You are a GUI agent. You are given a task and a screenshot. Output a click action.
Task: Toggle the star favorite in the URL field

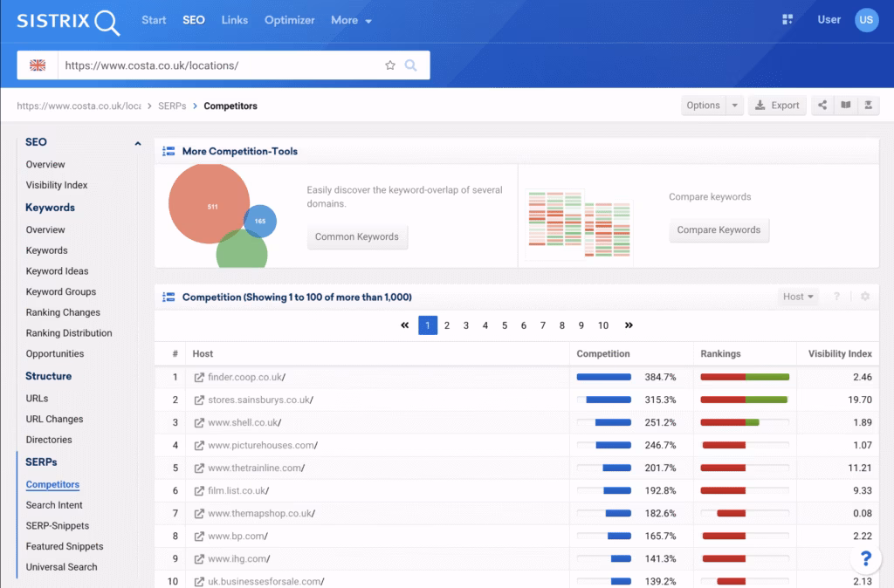[x=389, y=64]
